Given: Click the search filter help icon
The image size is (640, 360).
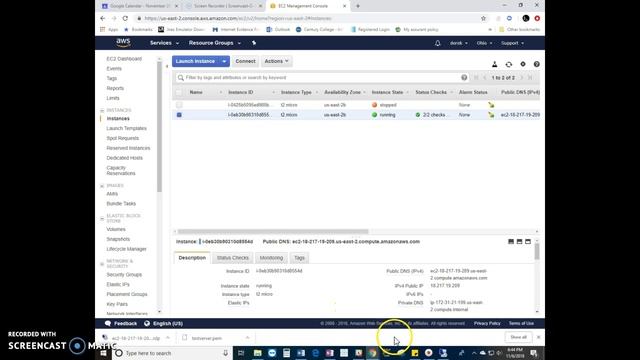Looking at the screenshot, I should tap(464, 78).
